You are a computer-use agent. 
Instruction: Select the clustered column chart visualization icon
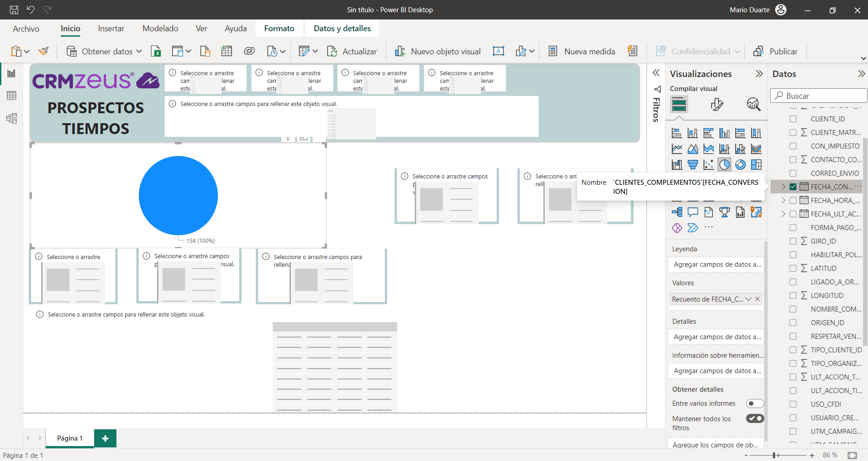coord(724,133)
